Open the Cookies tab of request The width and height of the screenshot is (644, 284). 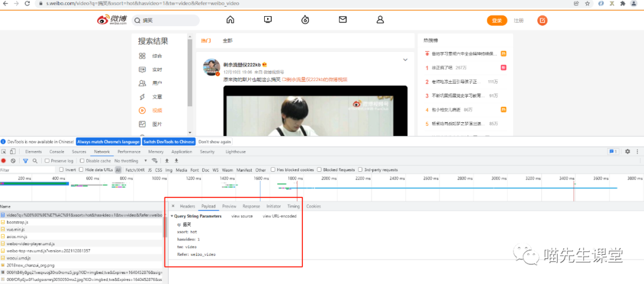(x=314, y=206)
